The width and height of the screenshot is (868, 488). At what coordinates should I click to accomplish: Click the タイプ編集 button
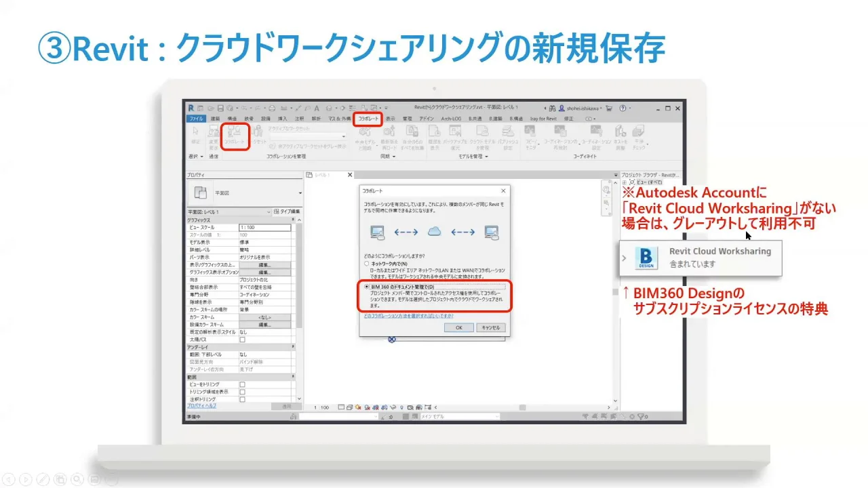pyautogui.click(x=287, y=212)
